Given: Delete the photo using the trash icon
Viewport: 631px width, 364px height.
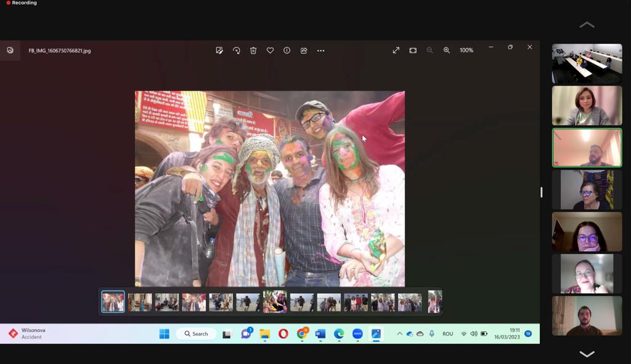Looking at the screenshot, I should pyautogui.click(x=253, y=51).
